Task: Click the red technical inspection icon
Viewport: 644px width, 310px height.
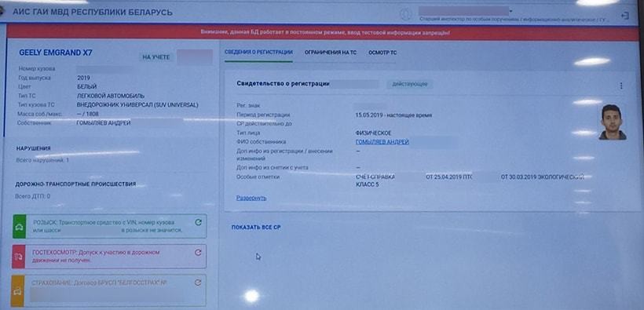Action: coord(19,257)
